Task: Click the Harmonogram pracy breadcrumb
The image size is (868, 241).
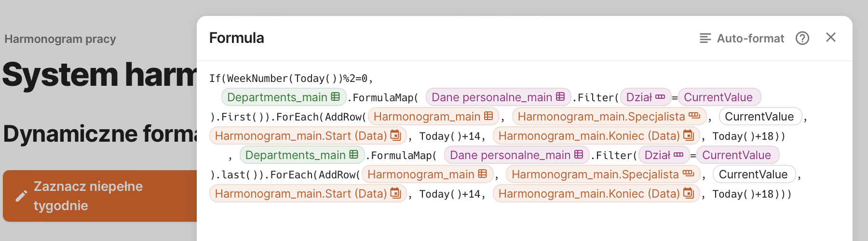Action: coord(60,39)
